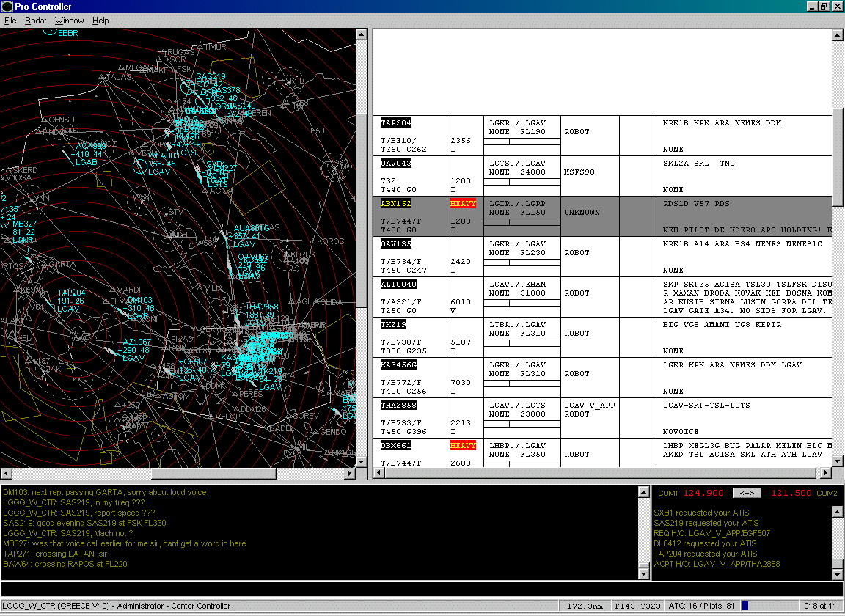Click the '018 at 11' wind readout
This screenshot has height=616, width=845.
[819, 606]
